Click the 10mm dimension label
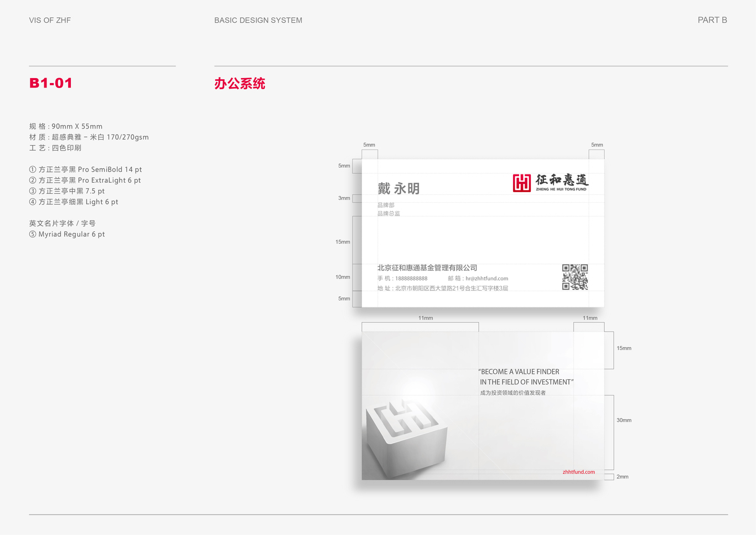 click(343, 277)
